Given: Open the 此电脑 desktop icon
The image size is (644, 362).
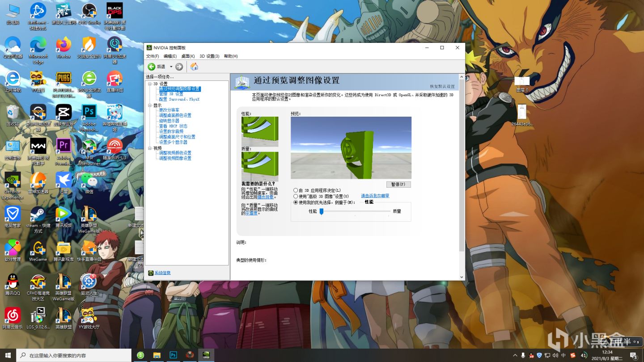Looking at the screenshot, I should (13, 13).
